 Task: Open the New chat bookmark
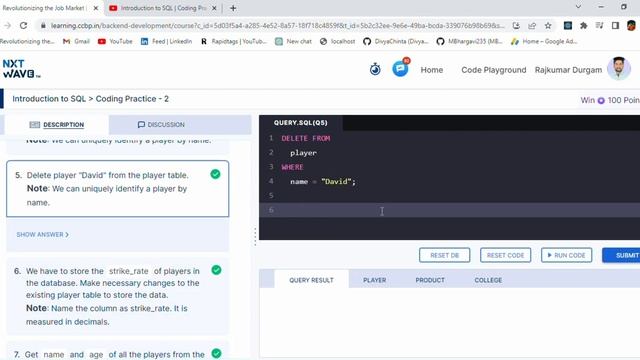(x=293, y=41)
